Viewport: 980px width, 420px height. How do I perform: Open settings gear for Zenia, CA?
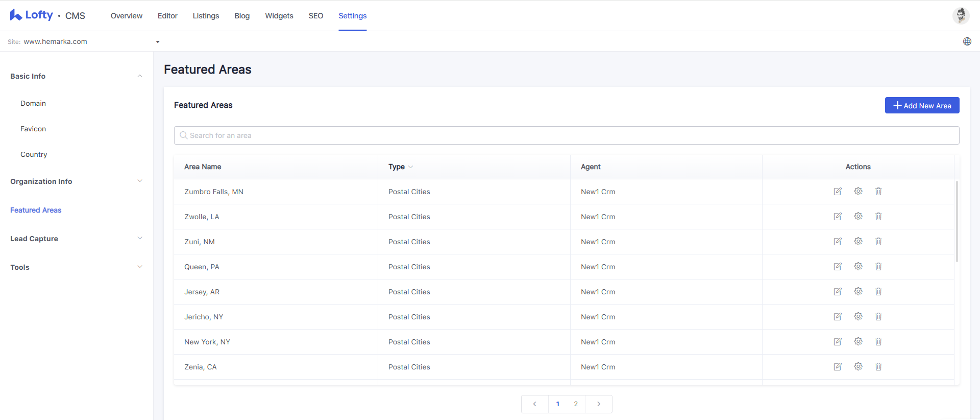[x=858, y=366]
